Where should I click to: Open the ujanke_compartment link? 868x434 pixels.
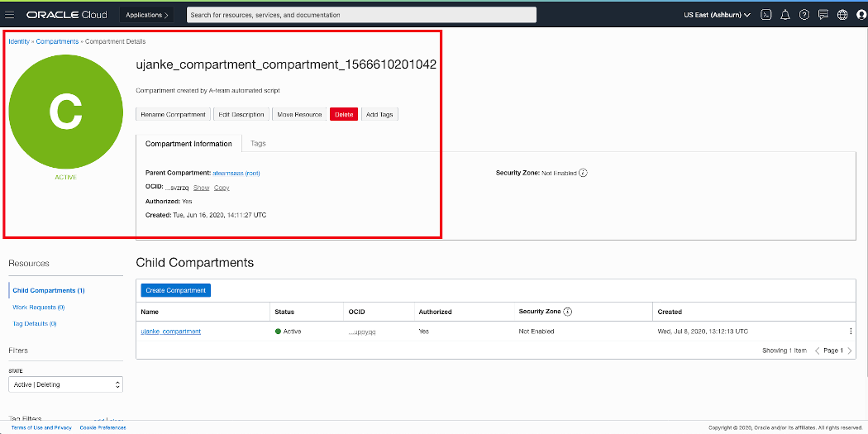170,331
